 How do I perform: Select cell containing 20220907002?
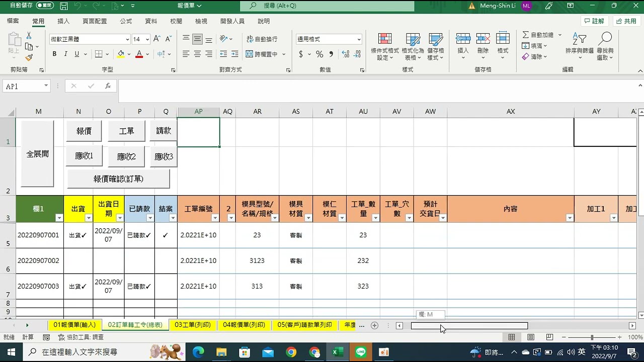tap(38, 260)
